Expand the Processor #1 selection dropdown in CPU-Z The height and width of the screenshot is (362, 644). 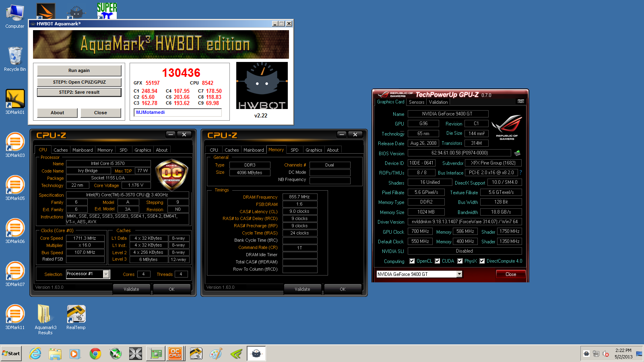106,274
